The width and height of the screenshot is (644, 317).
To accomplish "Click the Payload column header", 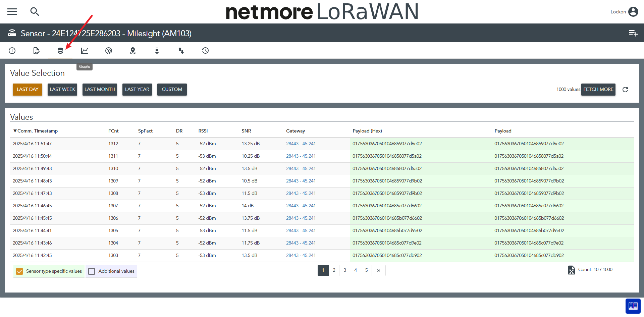I will point(503,131).
